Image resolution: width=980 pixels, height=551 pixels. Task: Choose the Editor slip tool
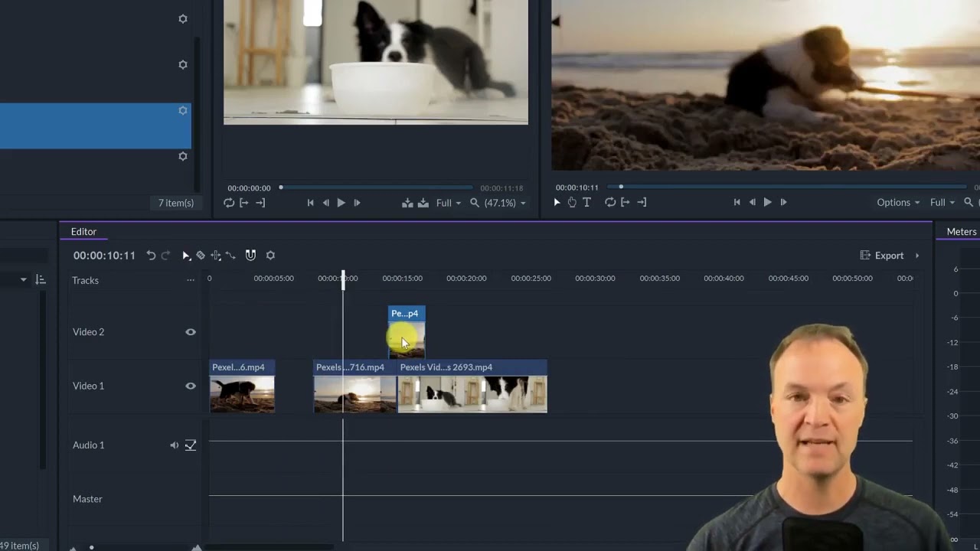(216, 256)
